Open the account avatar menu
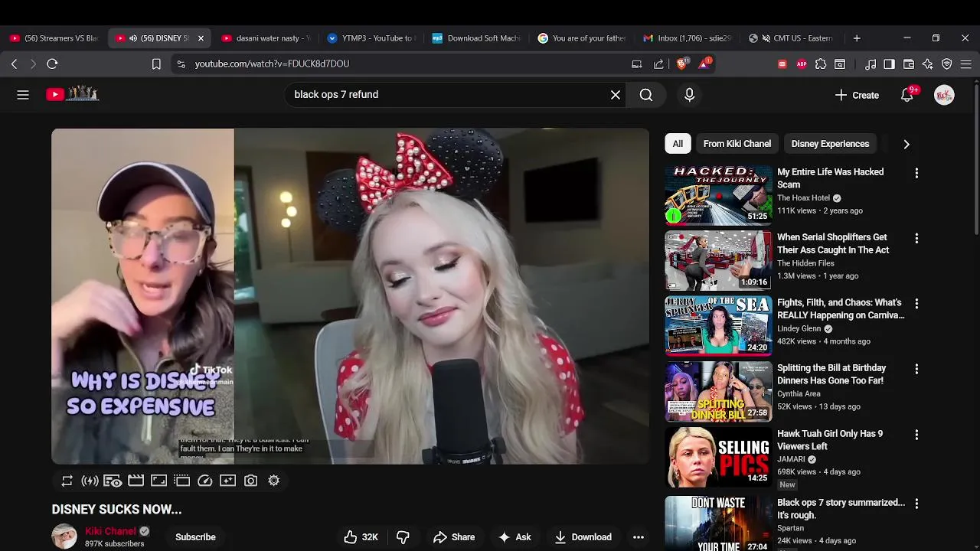Image resolution: width=980 pixels, height=551 pixels. [944, 95]
